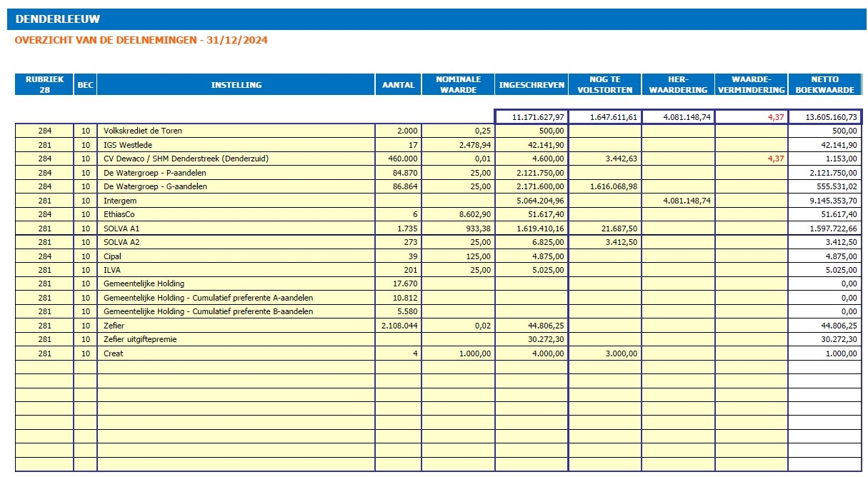
Task: Click Intergem herwaardering 4.081.148,74 cell
Action: point(679,201)
